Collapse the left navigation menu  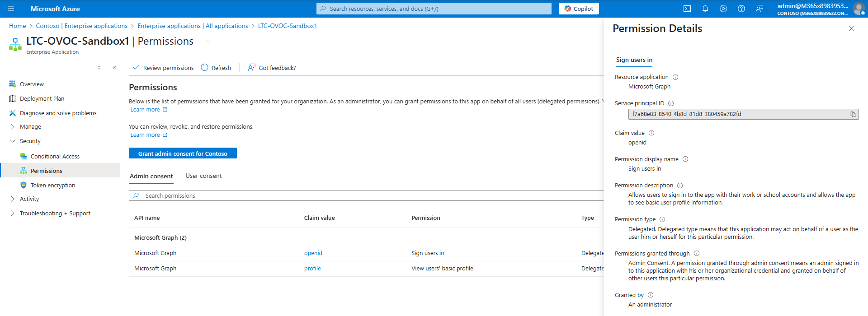coord(114,68)
